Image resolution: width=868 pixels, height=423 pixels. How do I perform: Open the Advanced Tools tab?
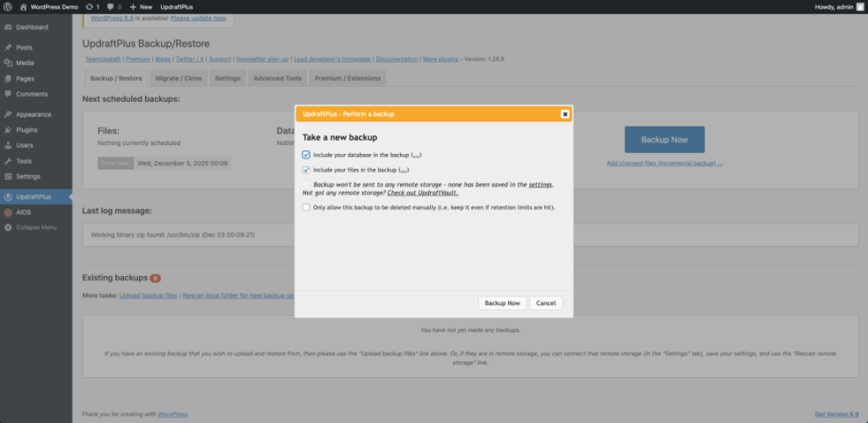277,78
